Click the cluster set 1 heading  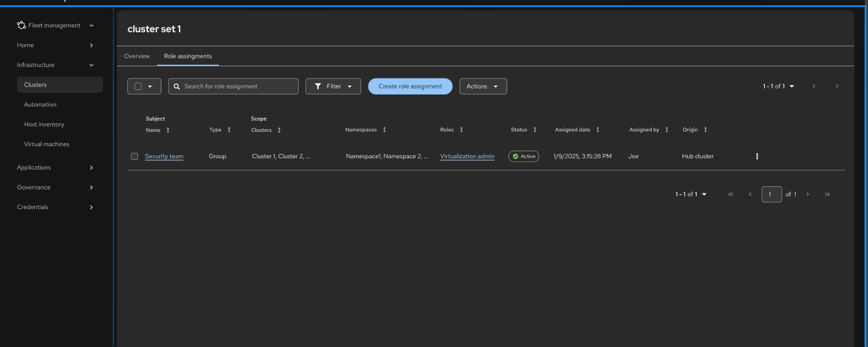(x=154, y=29)
